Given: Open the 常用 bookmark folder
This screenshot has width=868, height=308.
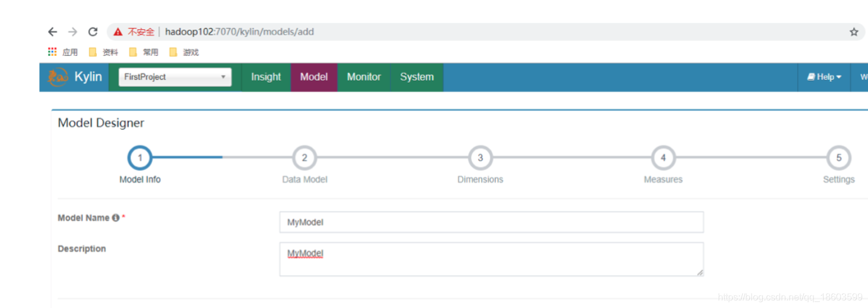Looking at the screenshot, I should coord(144,52).
